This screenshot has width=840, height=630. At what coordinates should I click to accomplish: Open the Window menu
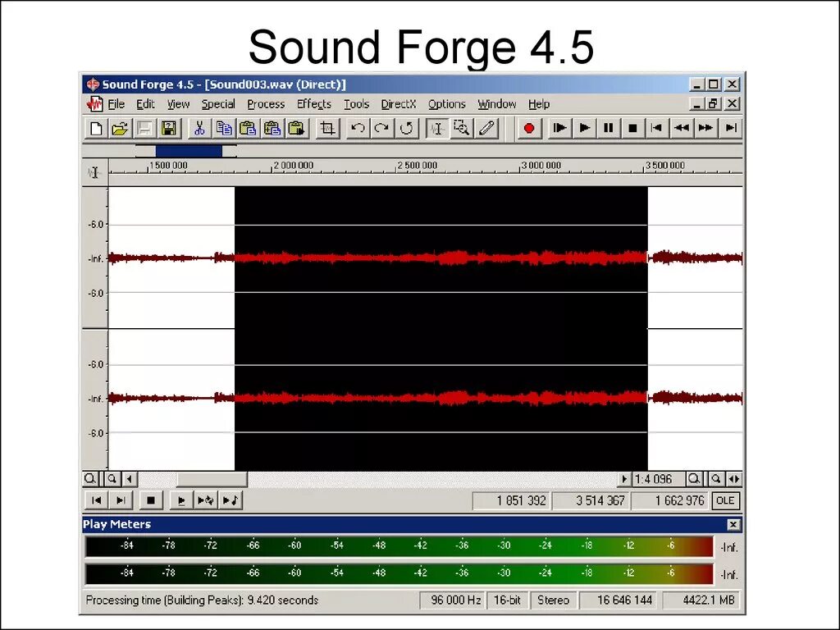(496, 104)
